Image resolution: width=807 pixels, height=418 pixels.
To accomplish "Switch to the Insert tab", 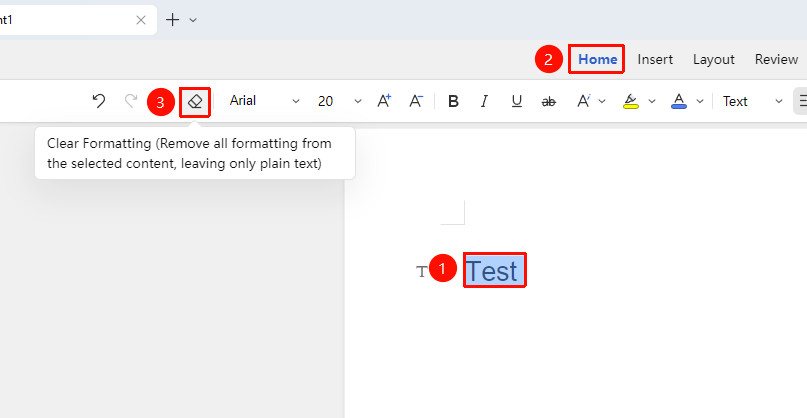I will [x=655, y=59].
